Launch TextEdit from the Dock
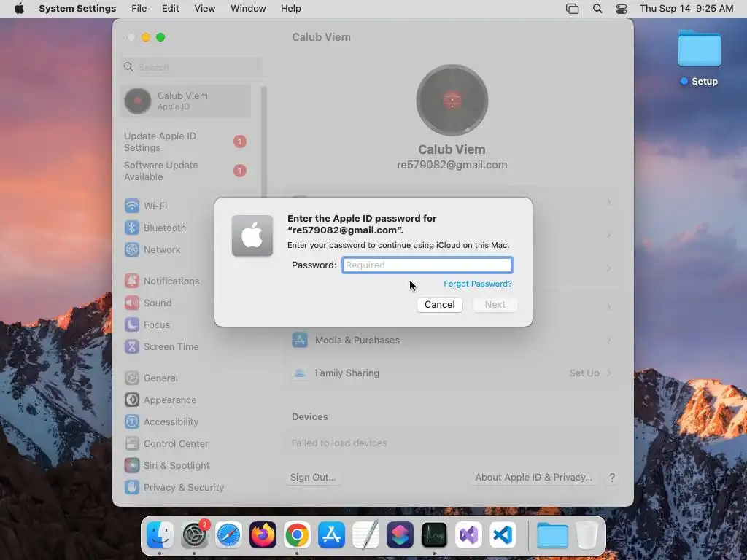 point(365,534)
